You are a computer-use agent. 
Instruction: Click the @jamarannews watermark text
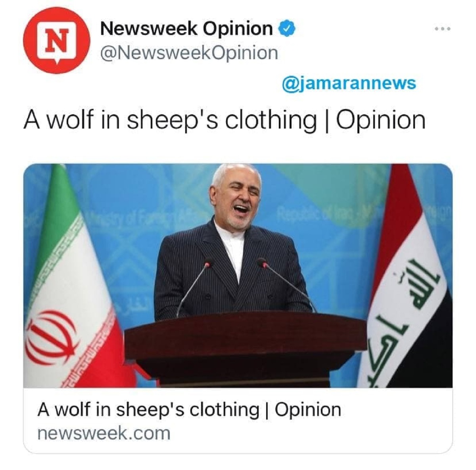click(x=349, y=83)
